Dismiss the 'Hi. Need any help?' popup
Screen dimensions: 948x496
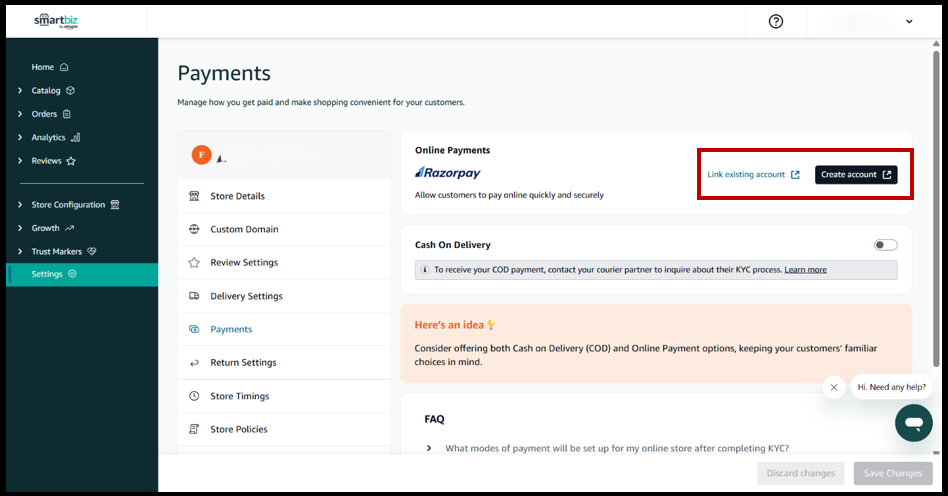tap(834, 387)
